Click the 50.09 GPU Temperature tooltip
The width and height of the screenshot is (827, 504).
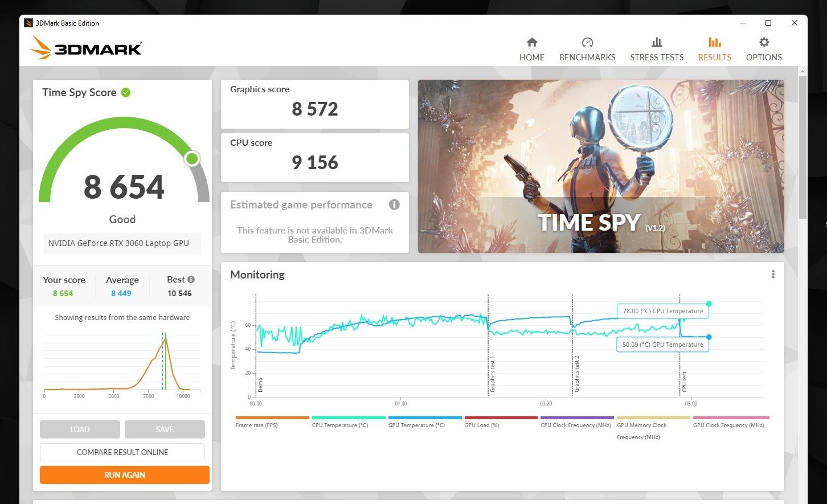point(663,345)
